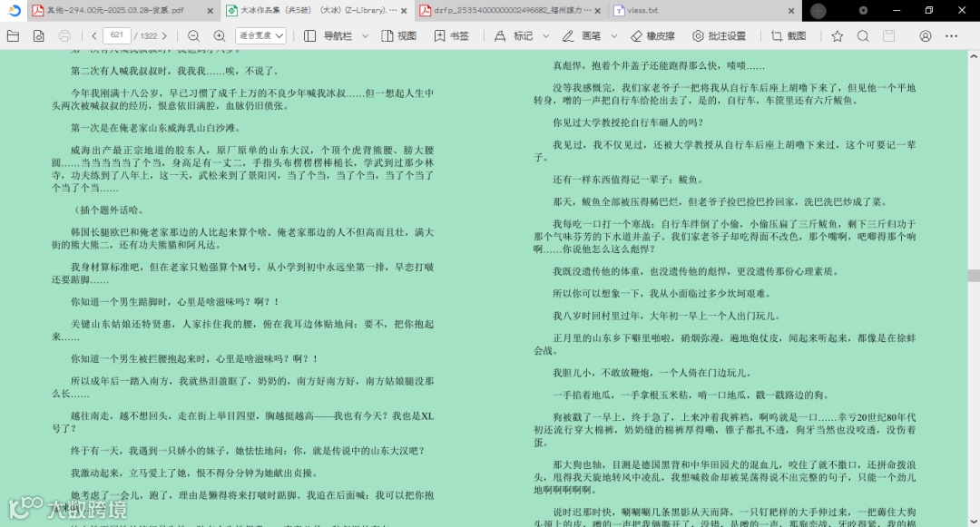This screenshot has height=527, width=980.
Task: Click the line "第二次有人喊我叔叔时"
Action: tap(176, 71)
